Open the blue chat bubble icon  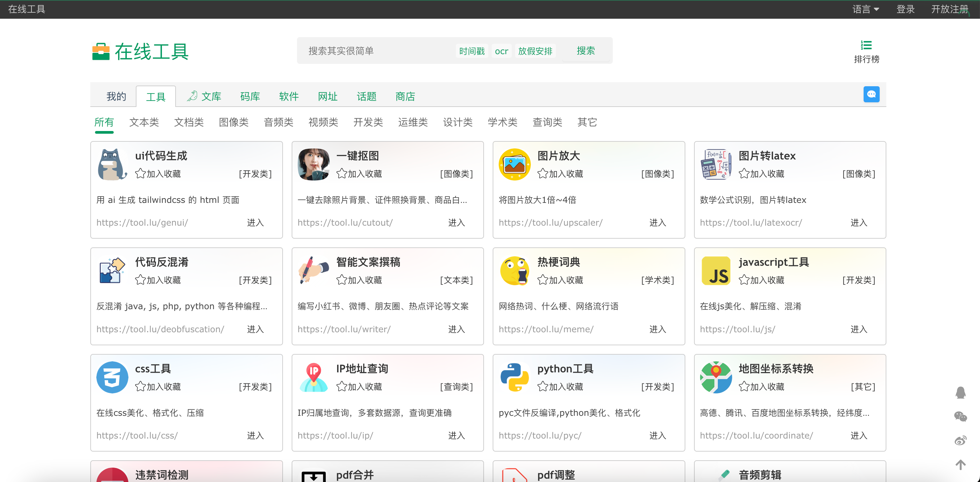pos(871,94)
